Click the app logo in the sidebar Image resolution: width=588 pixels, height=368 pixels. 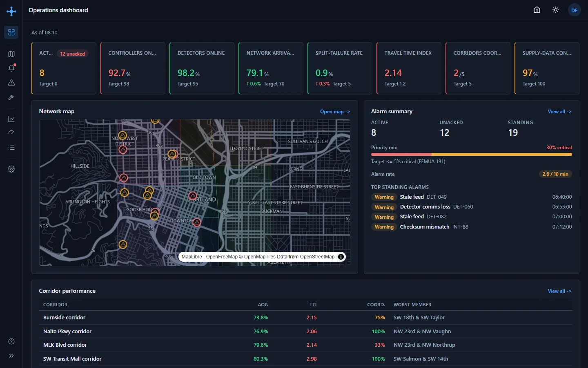11,11
